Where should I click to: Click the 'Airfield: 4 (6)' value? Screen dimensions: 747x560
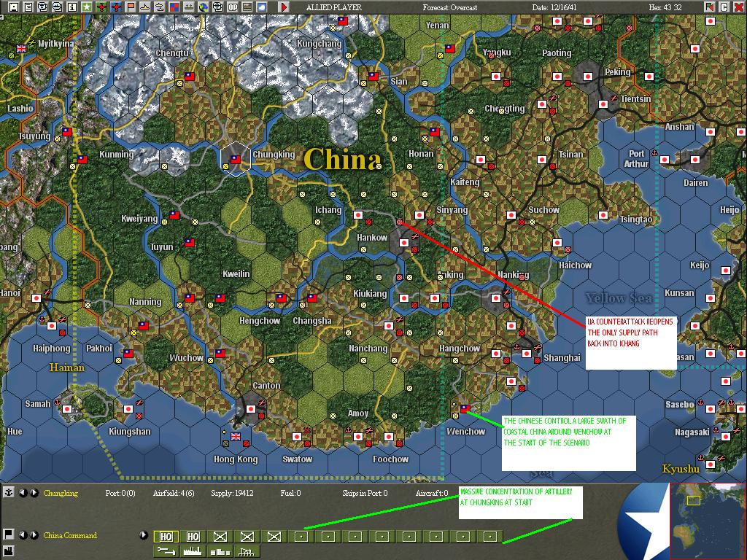pos(174,493)
